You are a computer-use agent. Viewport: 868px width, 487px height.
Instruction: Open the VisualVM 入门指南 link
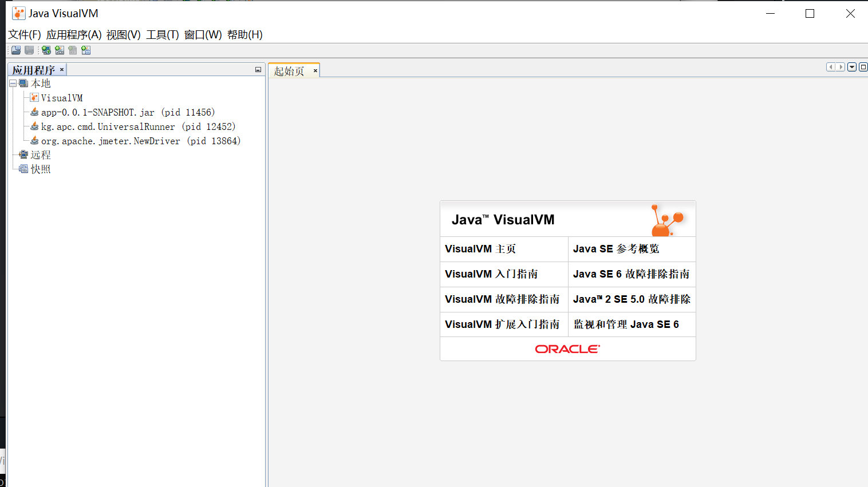click(491, 274)
